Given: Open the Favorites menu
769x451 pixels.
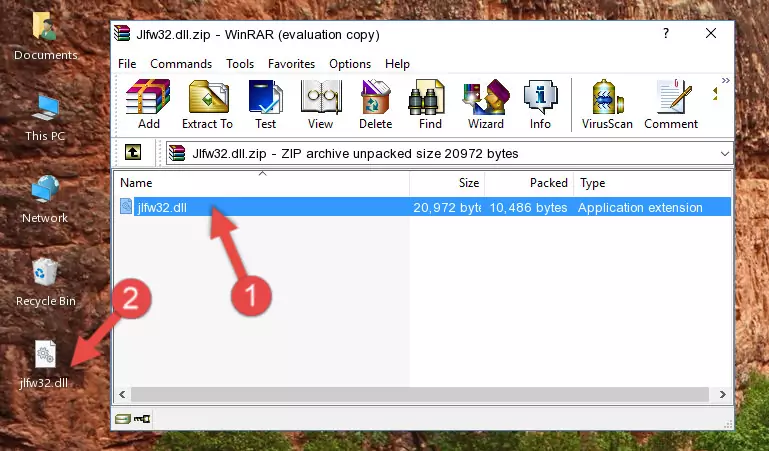Looking at the screenshot, I should (x=291, y=64).
